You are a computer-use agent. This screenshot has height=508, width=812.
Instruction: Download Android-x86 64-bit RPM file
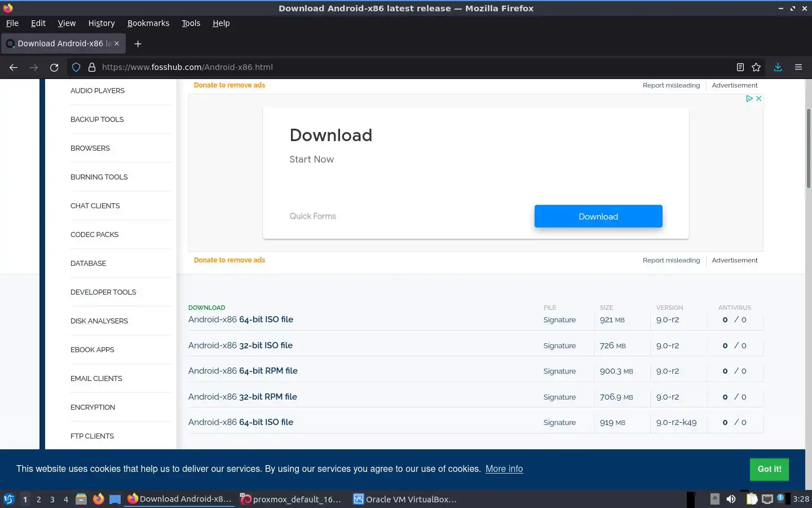[x=243, y=371]
